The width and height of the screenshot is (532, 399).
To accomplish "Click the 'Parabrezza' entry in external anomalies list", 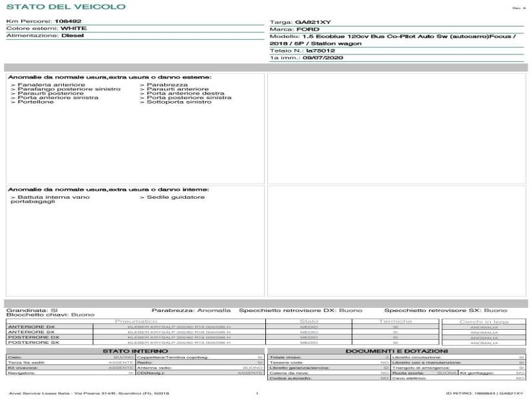I will click(167, 84).
